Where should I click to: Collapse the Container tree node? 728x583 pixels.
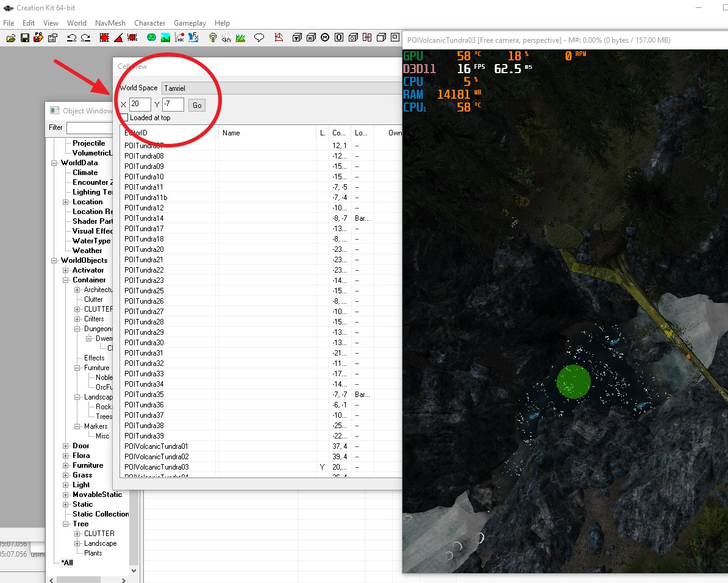click(x=66, y=280)
